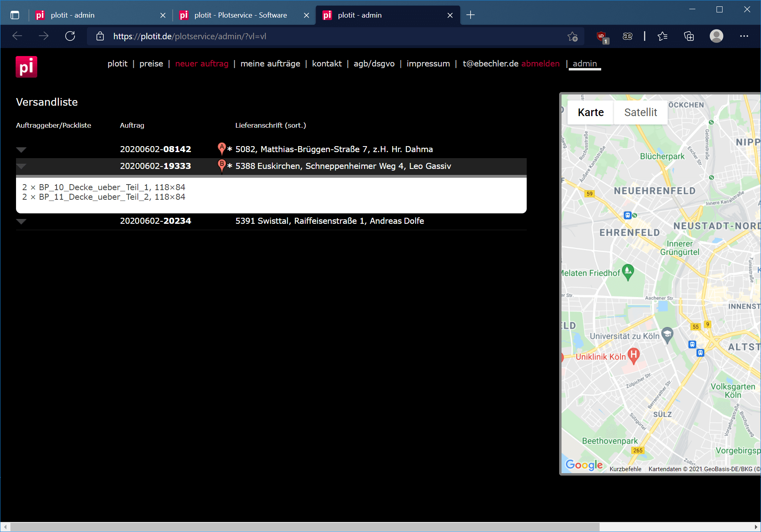Screen dimensions: 761x532
Task: Click the Melaten Friedhof map pin
Action: click(x=628, y=272)
